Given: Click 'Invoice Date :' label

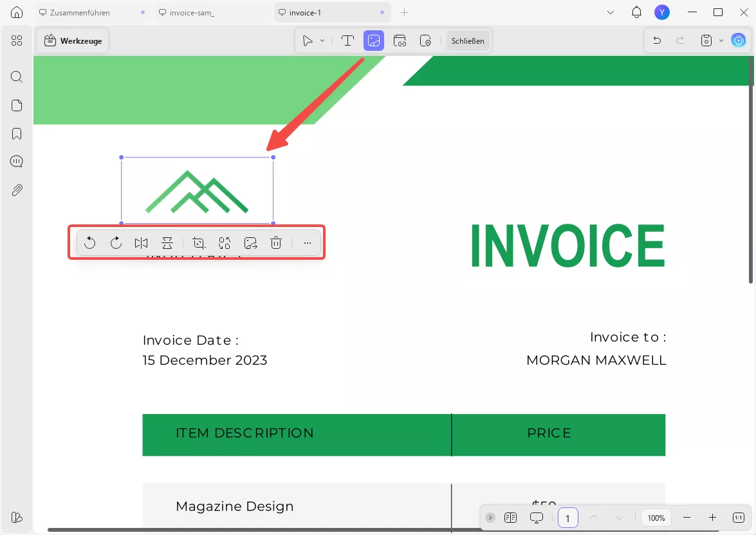Looking at the screenshot, I should point(190,340).
